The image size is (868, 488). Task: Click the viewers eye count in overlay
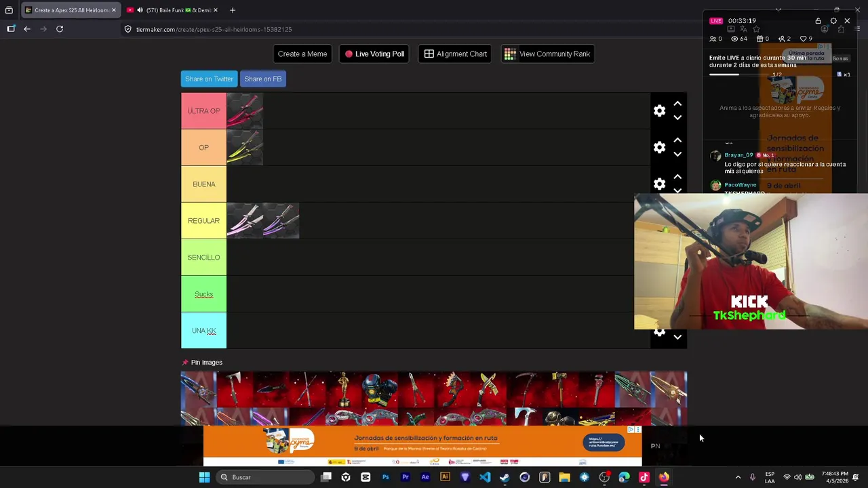coord(738,39)
